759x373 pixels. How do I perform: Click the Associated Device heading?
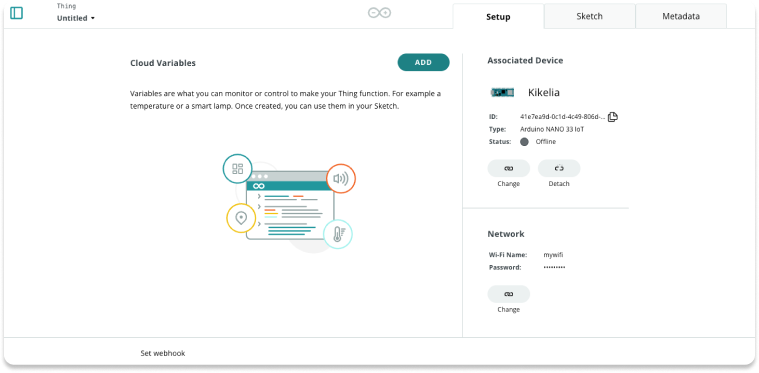525,60
